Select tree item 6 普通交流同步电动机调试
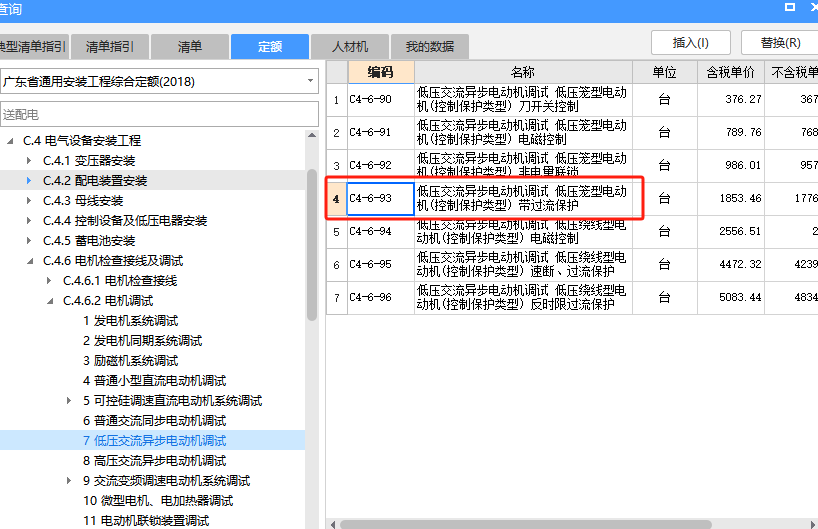The image size is (818, 529). point(154,420)
